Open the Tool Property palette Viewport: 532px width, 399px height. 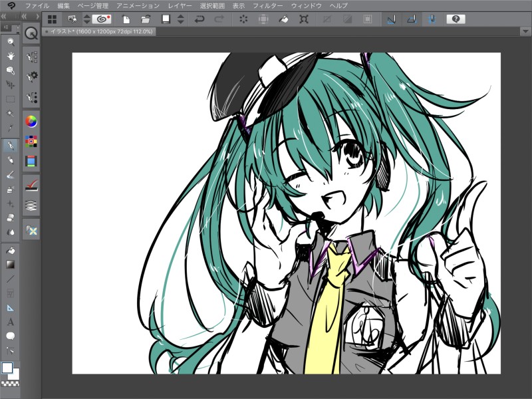[31, 77]
